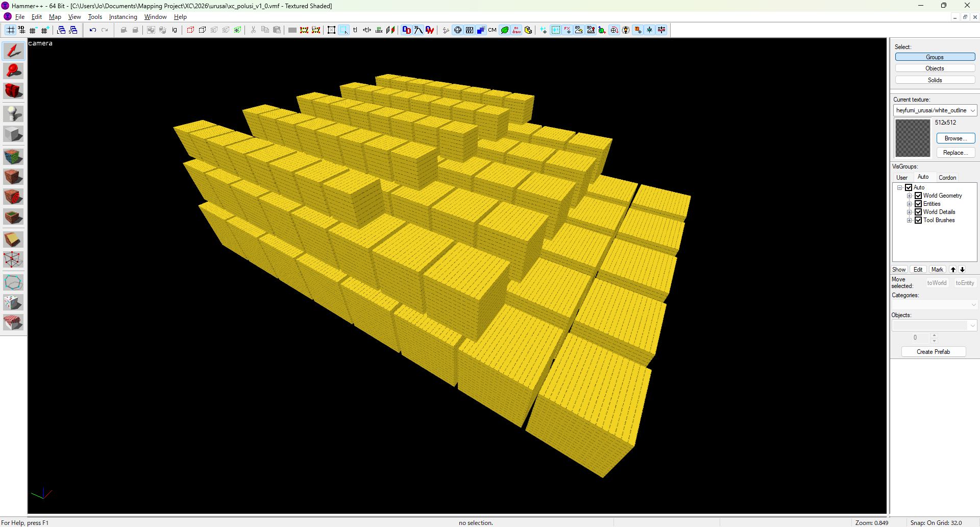Disable the Tool Brushes visgroup
Image resolution: width=980 pixels, height=527 pixels.
pyautogui.click(x=918, y=220)
